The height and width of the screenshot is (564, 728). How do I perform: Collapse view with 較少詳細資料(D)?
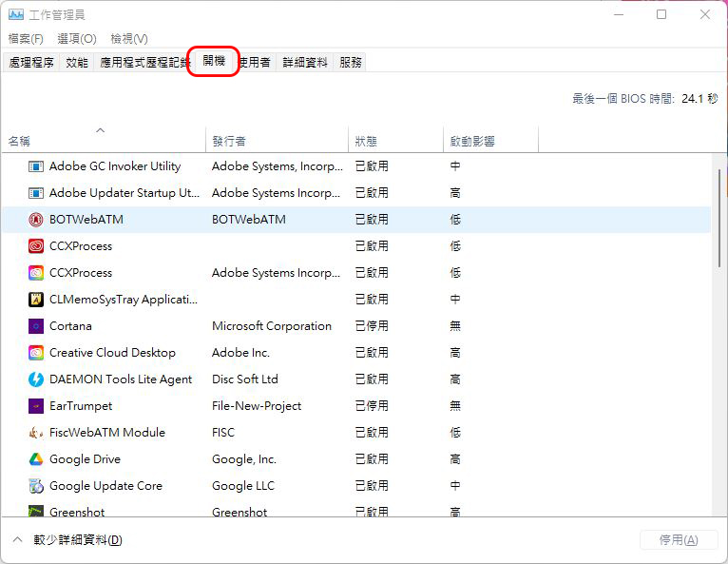tap(67, 540)
